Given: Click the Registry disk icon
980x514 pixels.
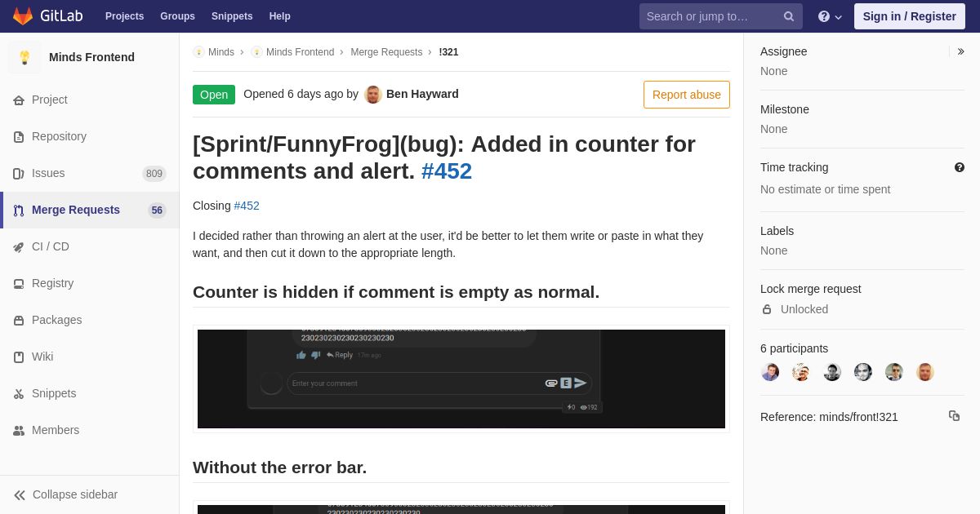Looking at the screenshot, I should click(x=19, y=284).
